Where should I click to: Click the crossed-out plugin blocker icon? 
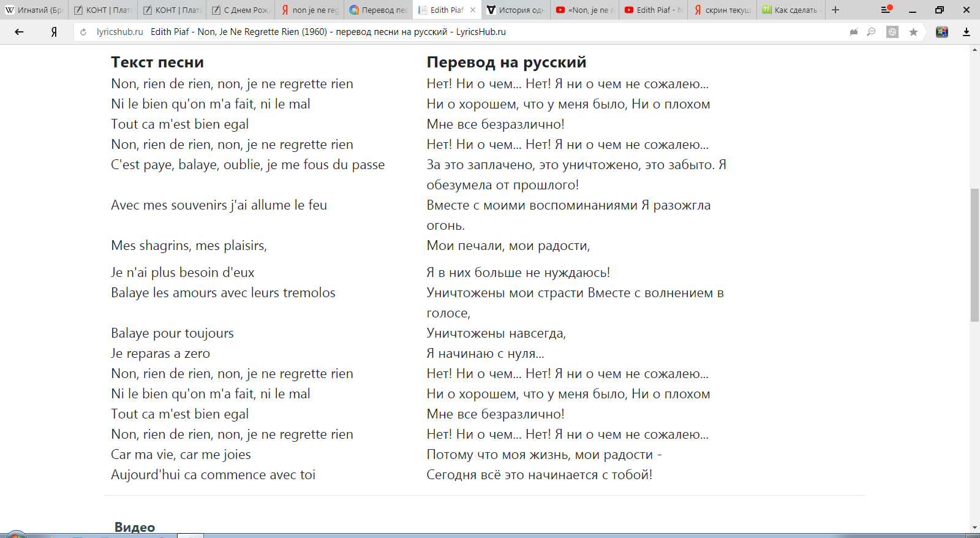[854, 32]
